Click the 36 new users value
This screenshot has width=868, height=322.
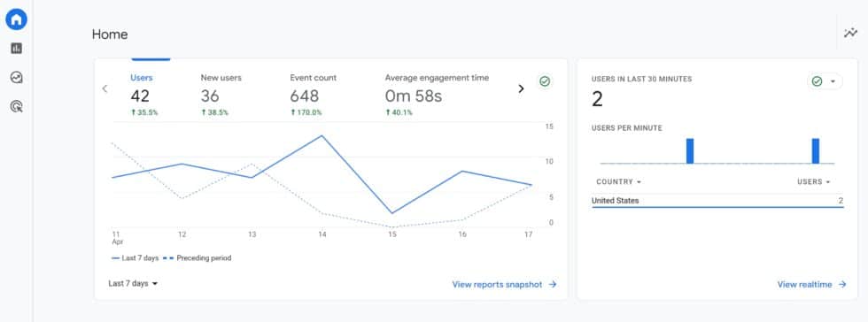coord(210,96)
